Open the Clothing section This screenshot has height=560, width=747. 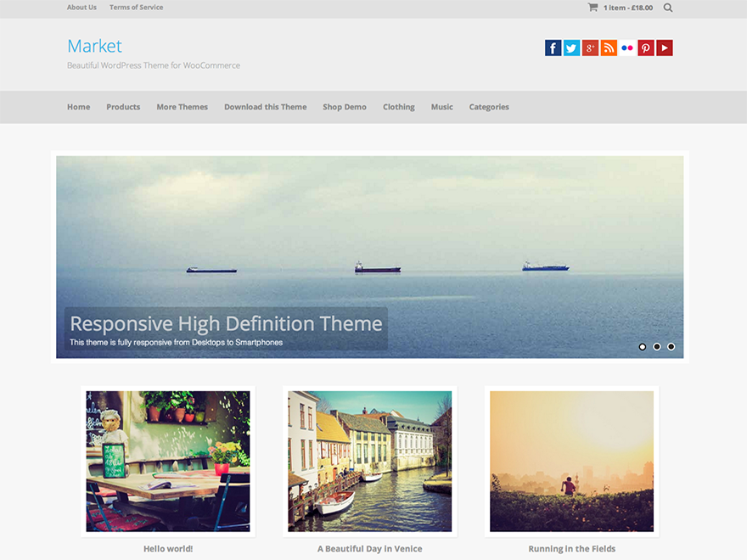tap(398, 107)
